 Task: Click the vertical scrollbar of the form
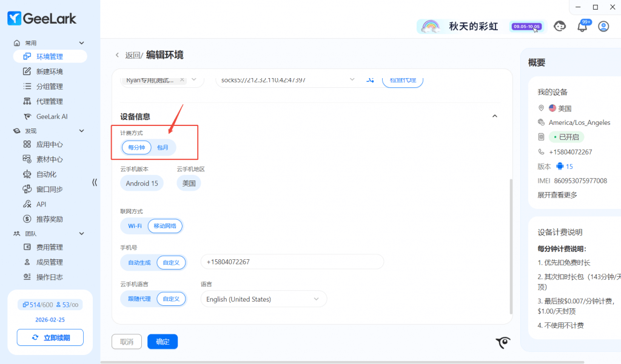point(510,242)
